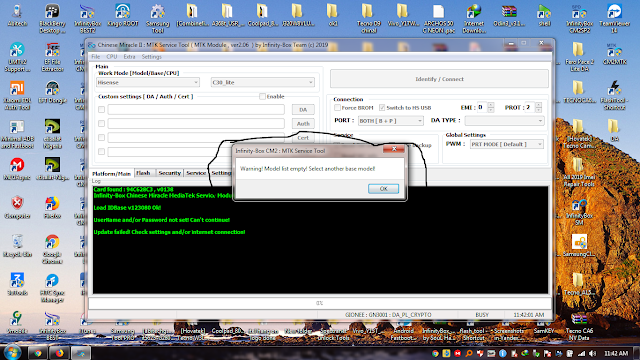
Task: Open Chrome from the taskbar
Action: coord(38,353)
